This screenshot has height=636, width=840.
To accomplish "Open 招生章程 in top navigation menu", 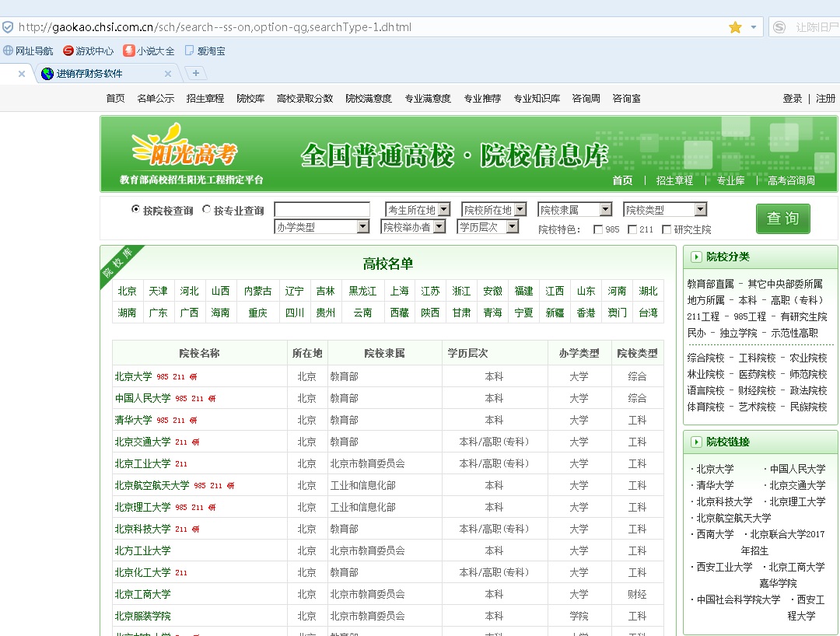I will pos(205,99).
